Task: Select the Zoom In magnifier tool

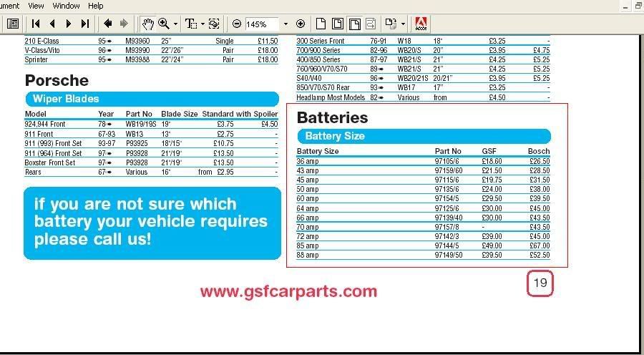Action: pyautogui.click(x=163, y=24)
